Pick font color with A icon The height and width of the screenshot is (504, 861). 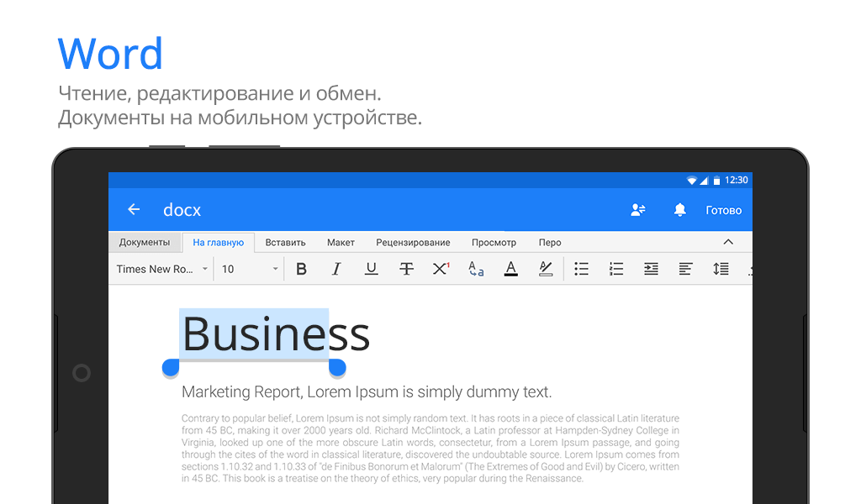coord(510,269)
